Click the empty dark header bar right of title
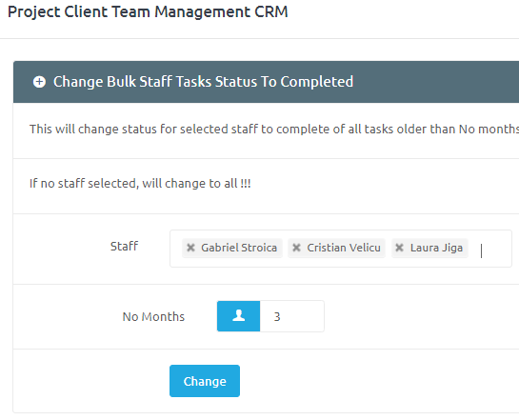The image size is (519, 420). pyautogui.click(x=437, y=82)
